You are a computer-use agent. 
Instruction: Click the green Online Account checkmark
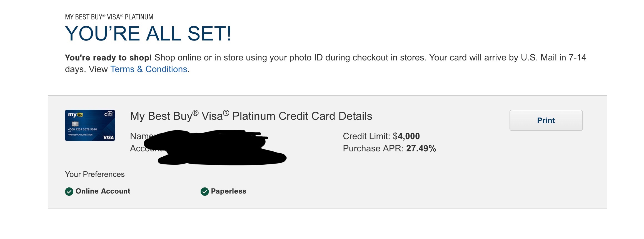[x=69, y=191]
